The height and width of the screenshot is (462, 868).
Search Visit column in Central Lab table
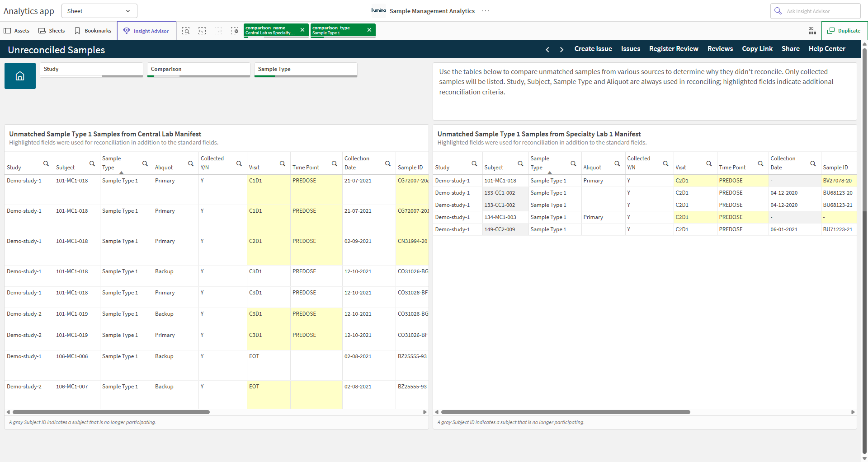coord(283,163)
